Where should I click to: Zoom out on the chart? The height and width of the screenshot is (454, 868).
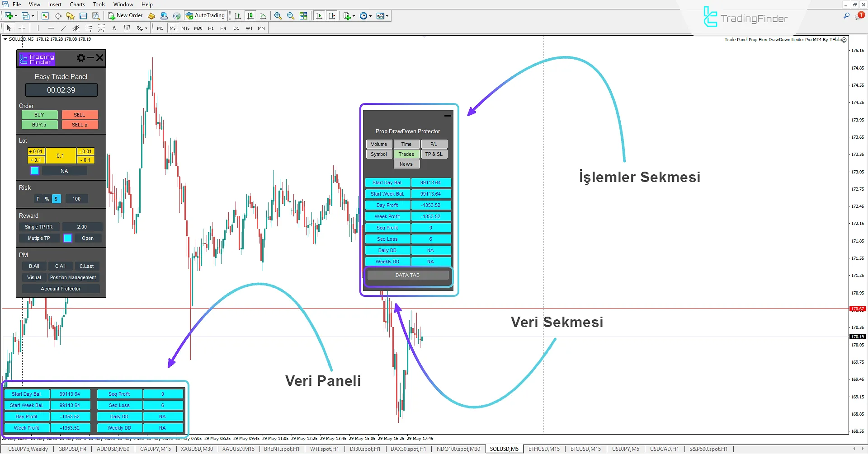[291, 15]
